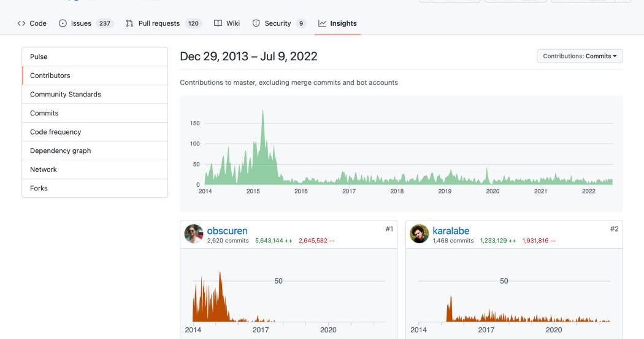Open the Wiki tab

pos(227,23)
